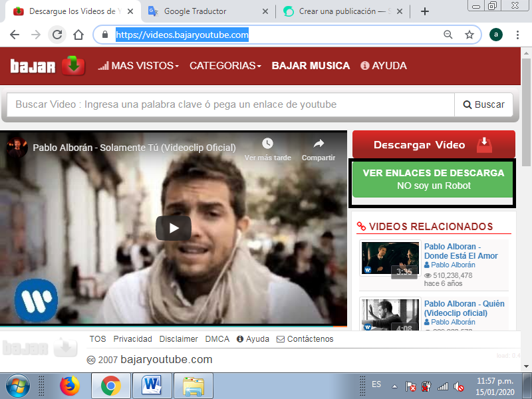The width and height of the screenshot is (532, 399).
Task: Click the page scrollbar up arrow
Action: tap(526, 53)
